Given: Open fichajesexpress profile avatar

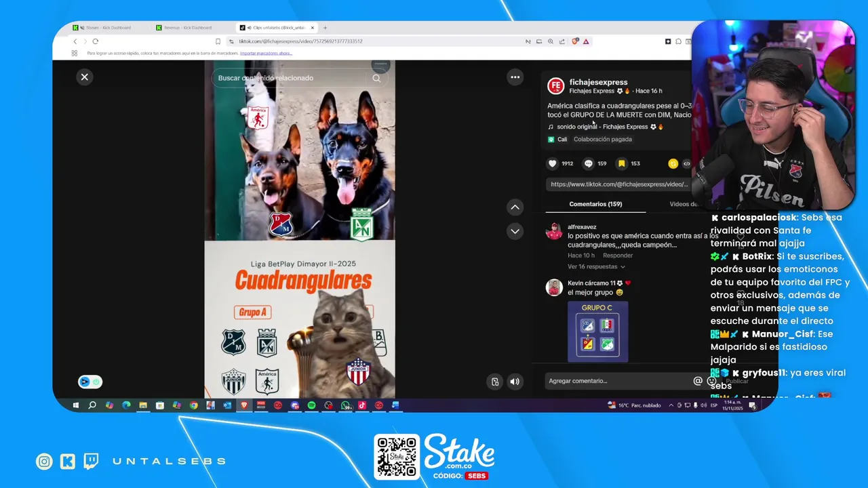Looking at the screenshot, I should coord(555,85).
